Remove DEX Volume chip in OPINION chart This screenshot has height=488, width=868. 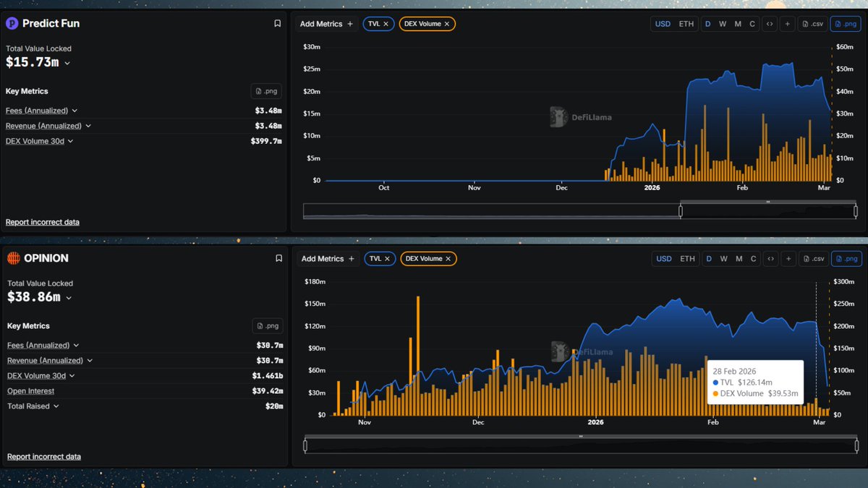point(448,258)
